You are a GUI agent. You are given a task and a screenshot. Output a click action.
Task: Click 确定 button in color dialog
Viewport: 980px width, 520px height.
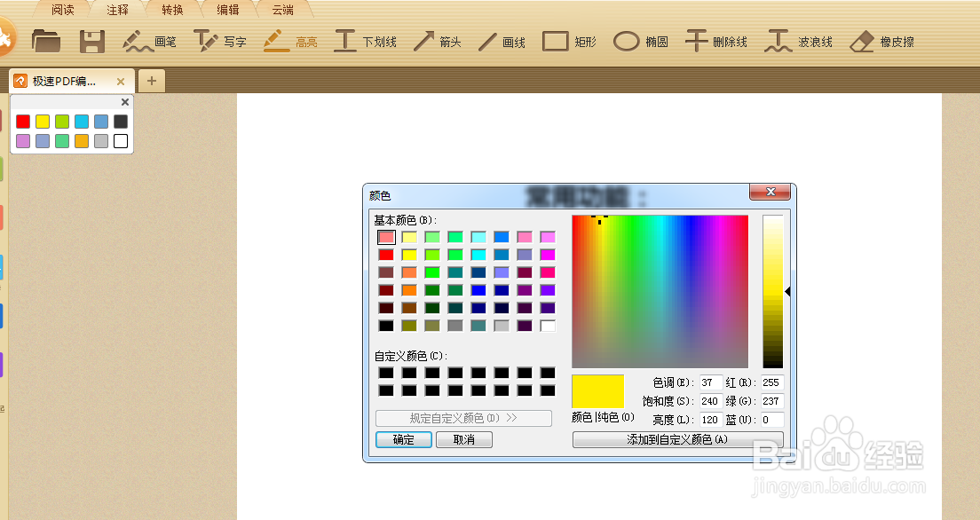pos(403,439)
